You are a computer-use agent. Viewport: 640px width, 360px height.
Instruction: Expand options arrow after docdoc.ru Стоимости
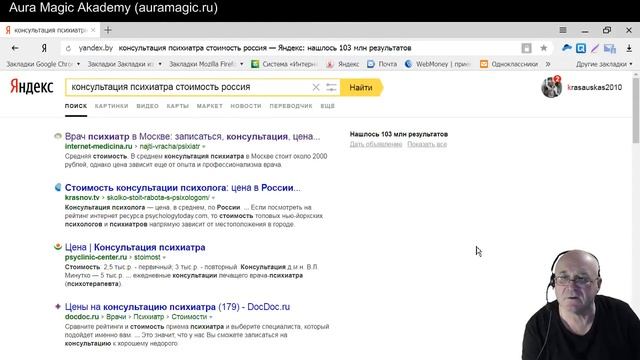(211, 317)
